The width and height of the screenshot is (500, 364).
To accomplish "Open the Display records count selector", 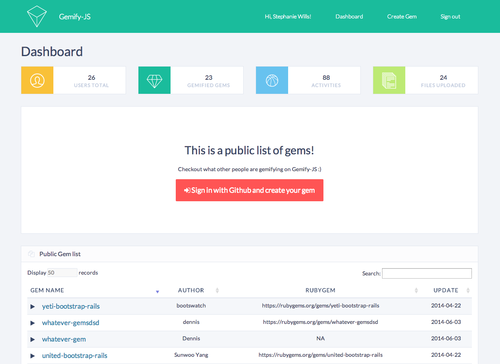I will [x=62, y=273].
